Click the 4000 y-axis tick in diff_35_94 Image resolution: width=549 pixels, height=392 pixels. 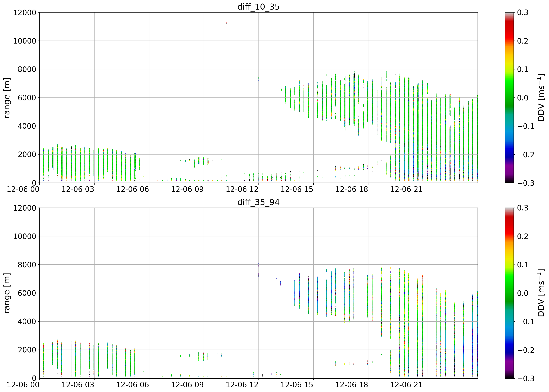[27, 322]
